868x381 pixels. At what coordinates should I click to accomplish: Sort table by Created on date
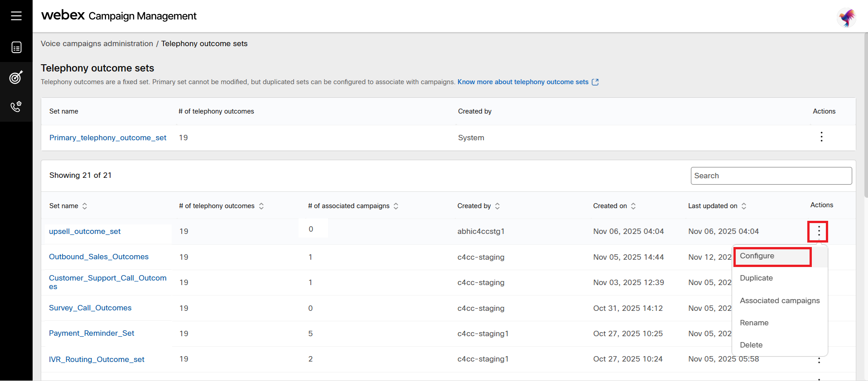click(x=633, y=206)
